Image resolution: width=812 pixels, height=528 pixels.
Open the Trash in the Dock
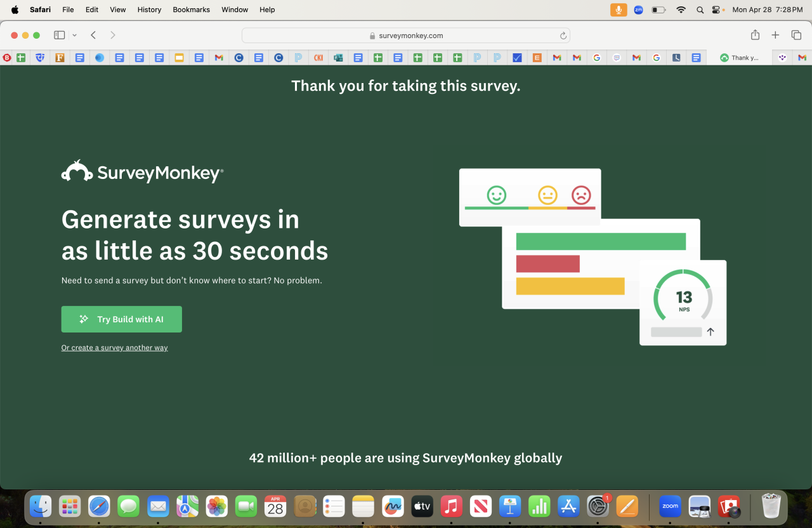pos(771,506)
